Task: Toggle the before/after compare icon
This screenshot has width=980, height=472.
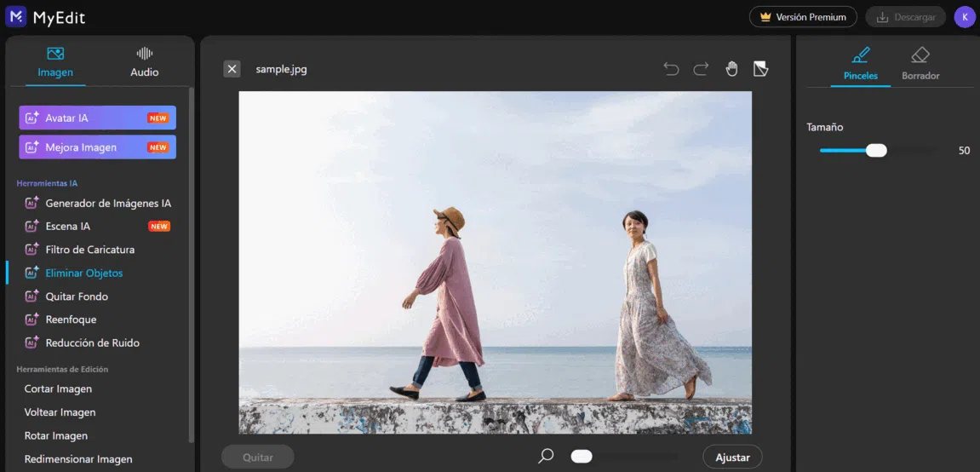Action: coord(761,69)
